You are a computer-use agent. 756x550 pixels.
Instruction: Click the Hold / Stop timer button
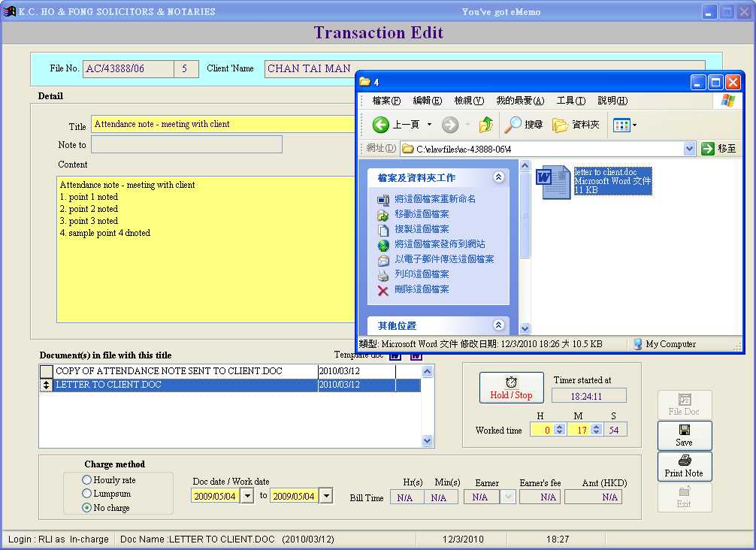[511, 388]
